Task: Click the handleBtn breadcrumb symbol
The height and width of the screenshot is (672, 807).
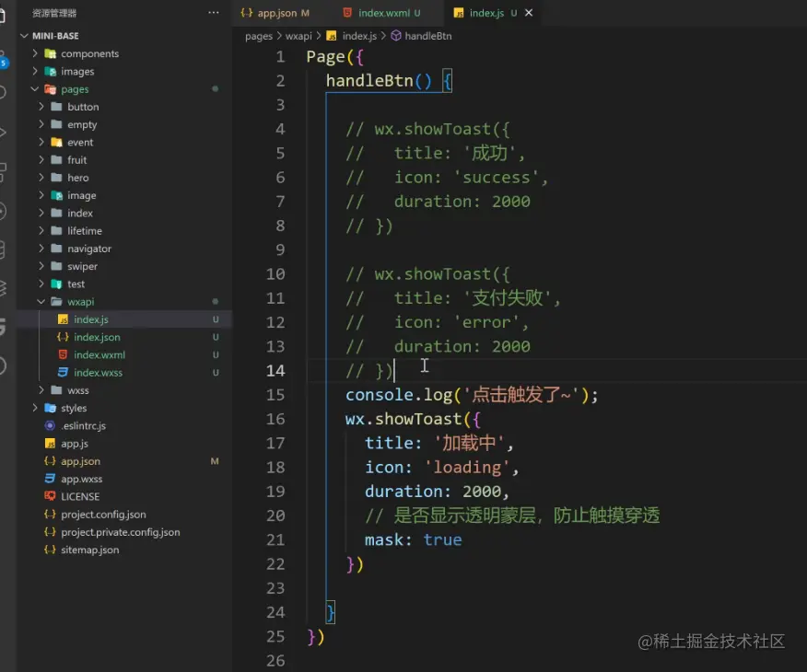Action: [427, 36]
